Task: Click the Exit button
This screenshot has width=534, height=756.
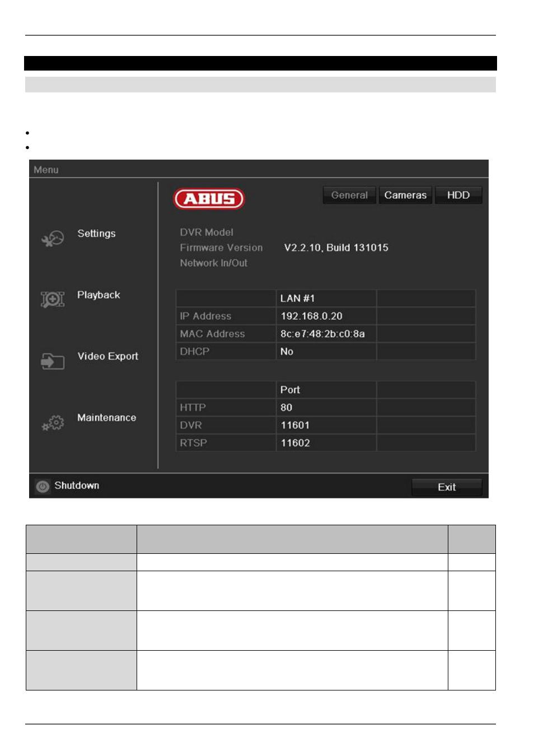Action: [446, 487]
